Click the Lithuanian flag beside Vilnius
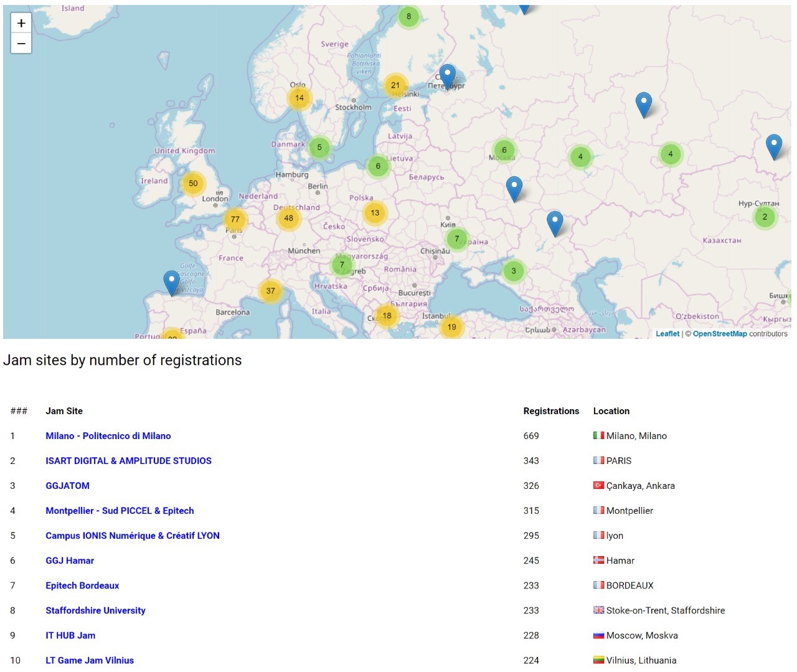 click(x=598, y=660)
